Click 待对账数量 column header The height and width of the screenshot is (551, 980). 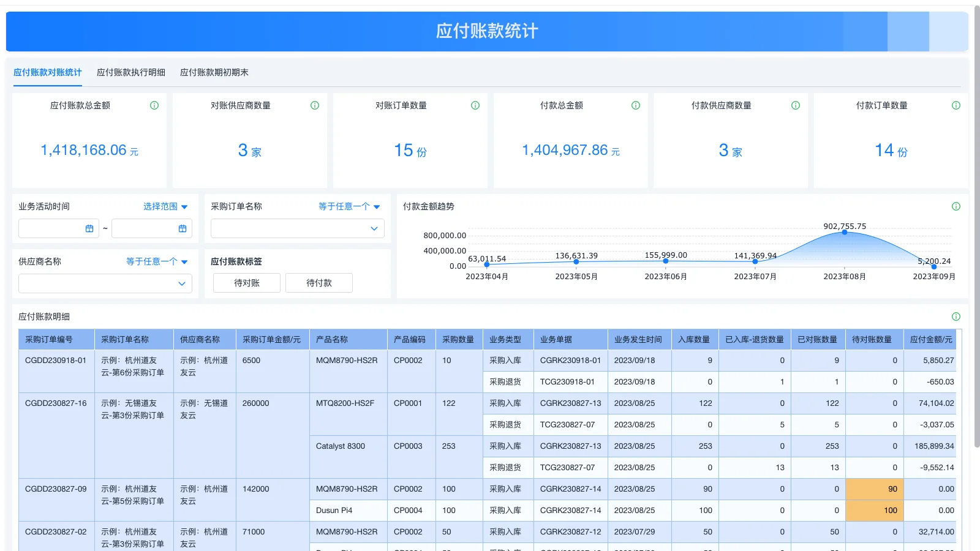pyautogui.click(x=874, y=339)
